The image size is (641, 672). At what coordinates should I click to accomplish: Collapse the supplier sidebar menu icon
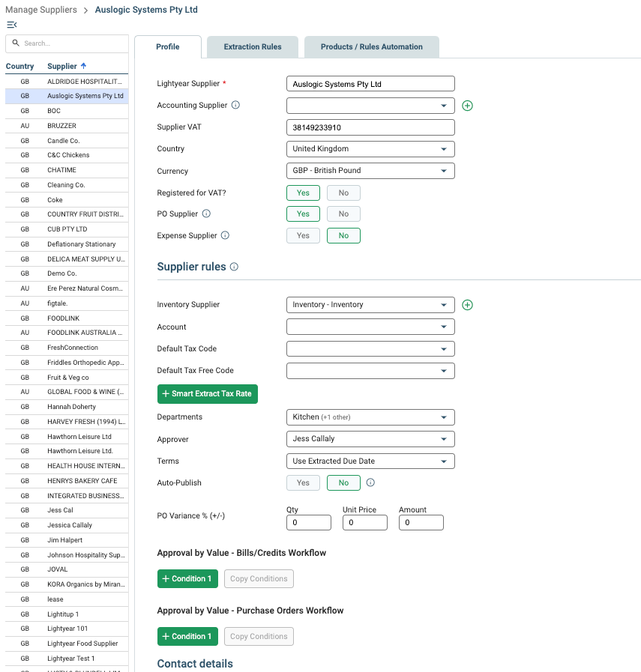(x=11, y=25)
